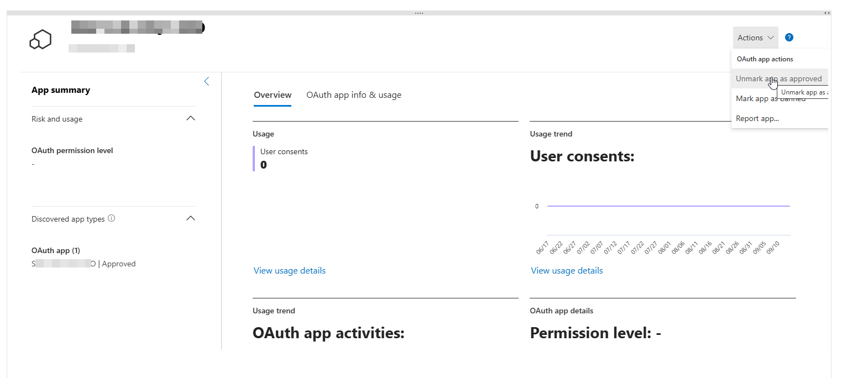This screenshot has width=868, height=378.
Task: Click the OAuth app details label
Action: 561,311
